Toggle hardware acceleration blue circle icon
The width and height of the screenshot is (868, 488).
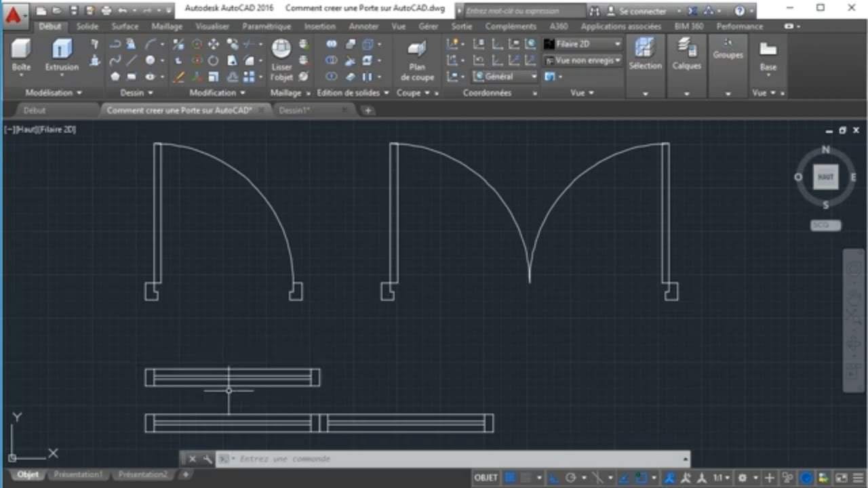(806, 478)
